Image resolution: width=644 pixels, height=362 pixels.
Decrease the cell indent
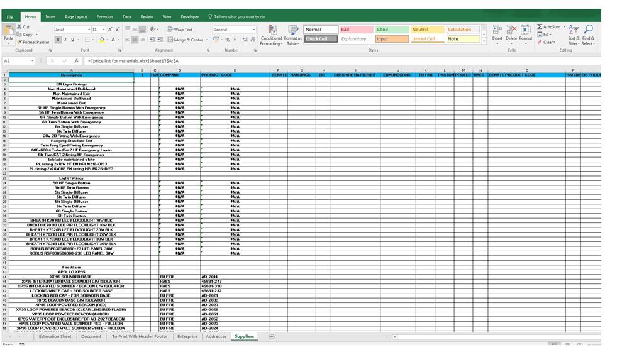coord(152,40)
